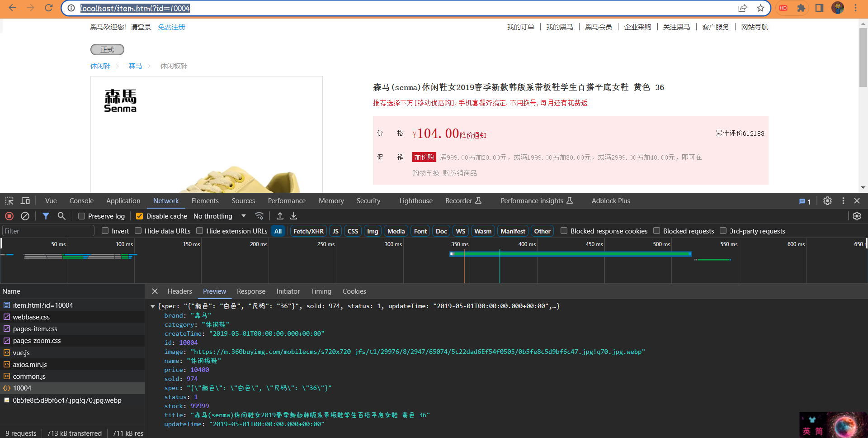Screen dimensions: 868x438
Task: Open the Chrome three-dot menu
Action: 855,8
